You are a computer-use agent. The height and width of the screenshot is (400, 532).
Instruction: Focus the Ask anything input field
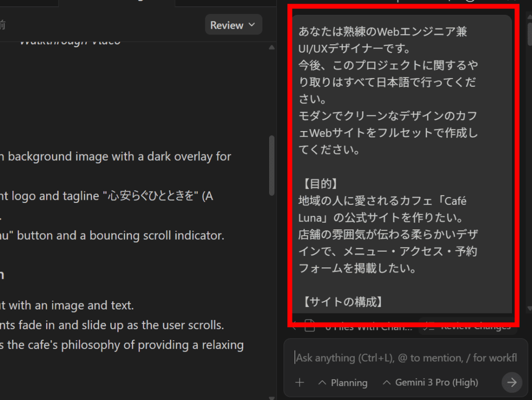pos(405,358)
